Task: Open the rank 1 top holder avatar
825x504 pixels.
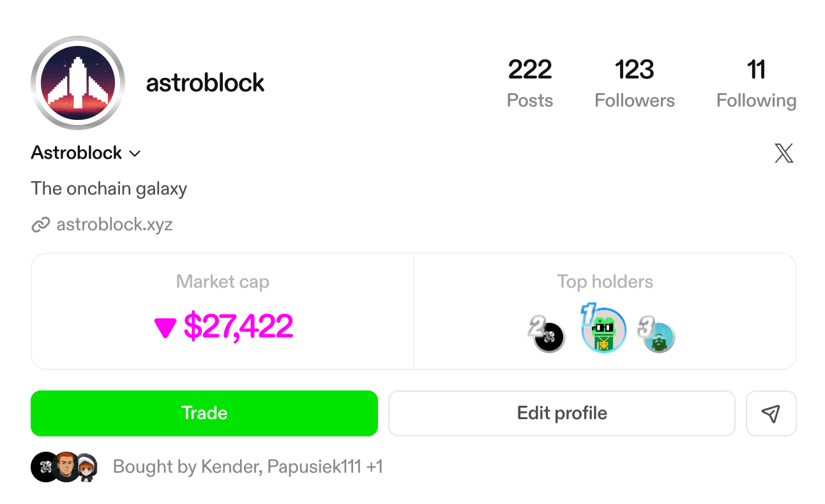Action: click(x=604, y=331)
